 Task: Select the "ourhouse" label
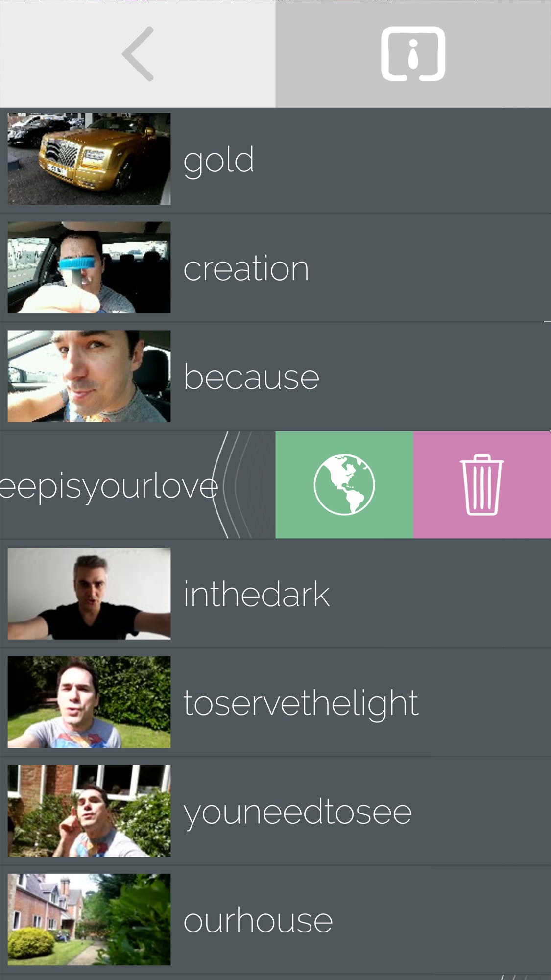[x=258, y=921]
